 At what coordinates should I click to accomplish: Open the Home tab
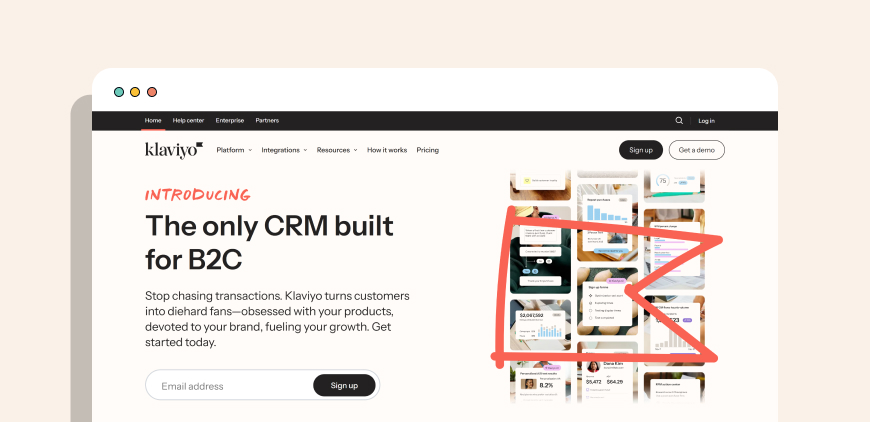(x=153, y=120)
